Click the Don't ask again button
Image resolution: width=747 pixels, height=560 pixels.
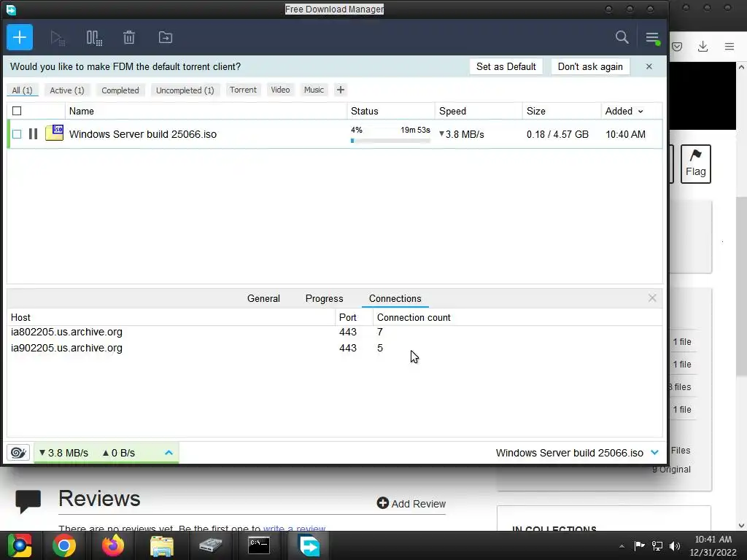(590, 66)
